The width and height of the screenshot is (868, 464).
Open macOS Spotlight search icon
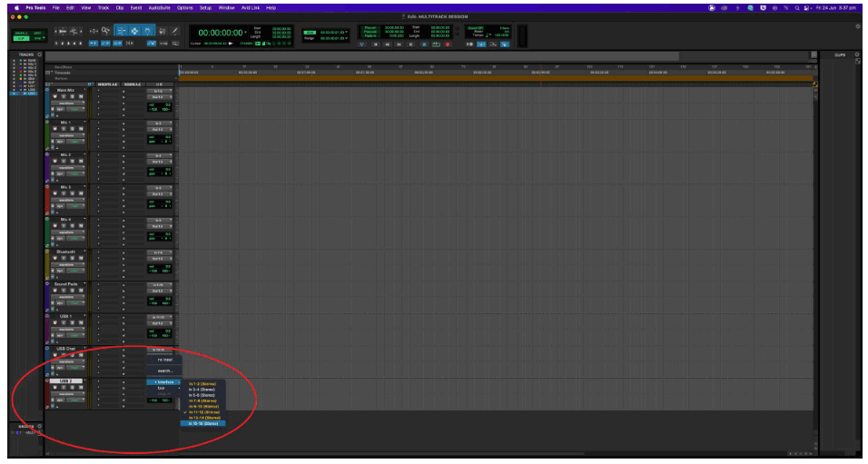[797, 8]
